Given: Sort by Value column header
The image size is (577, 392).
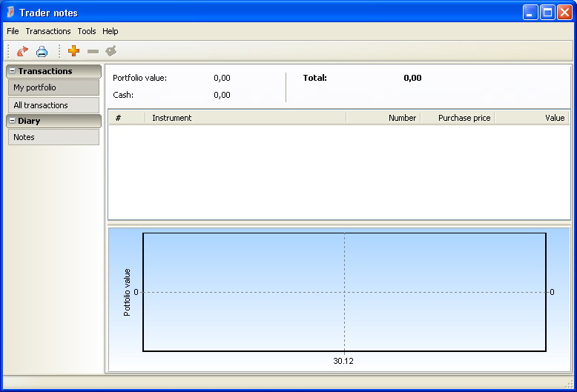Looking at the screenshot, I should click(532, 118).
